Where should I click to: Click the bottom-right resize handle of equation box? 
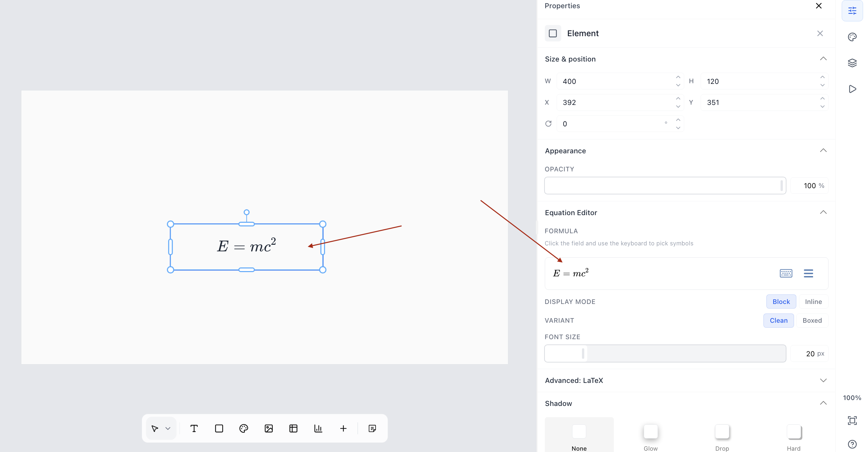click(x=323, y=270)
